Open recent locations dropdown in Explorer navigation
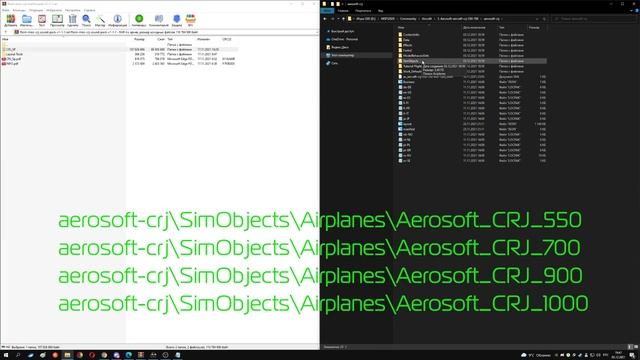640x360 pixels. [338, 19]
